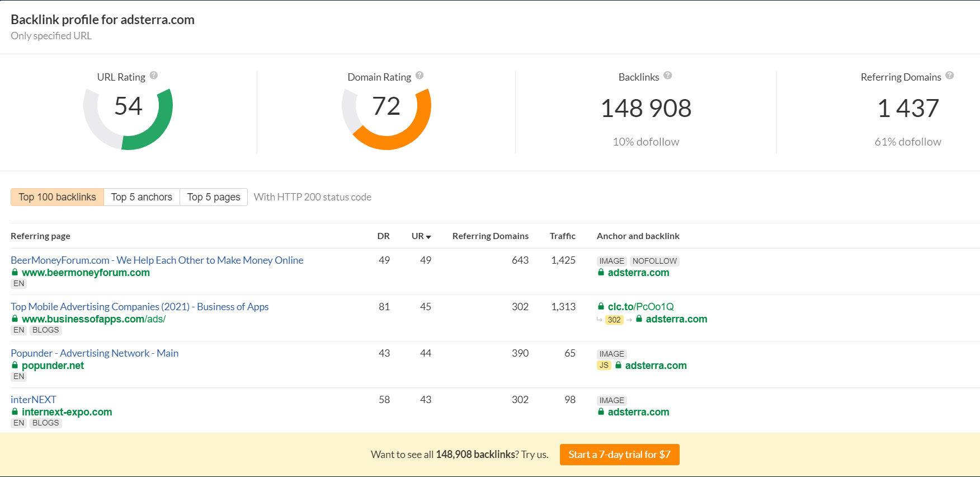
Task: Click the Referring Domains help question-mark icon
Action: tap(950, 76)
